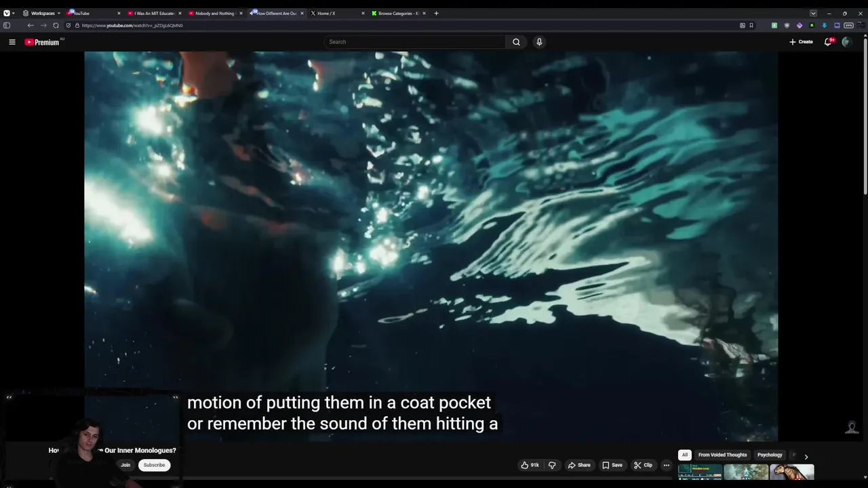
Task: Toggle the VPN button
Action: [848, 25]
